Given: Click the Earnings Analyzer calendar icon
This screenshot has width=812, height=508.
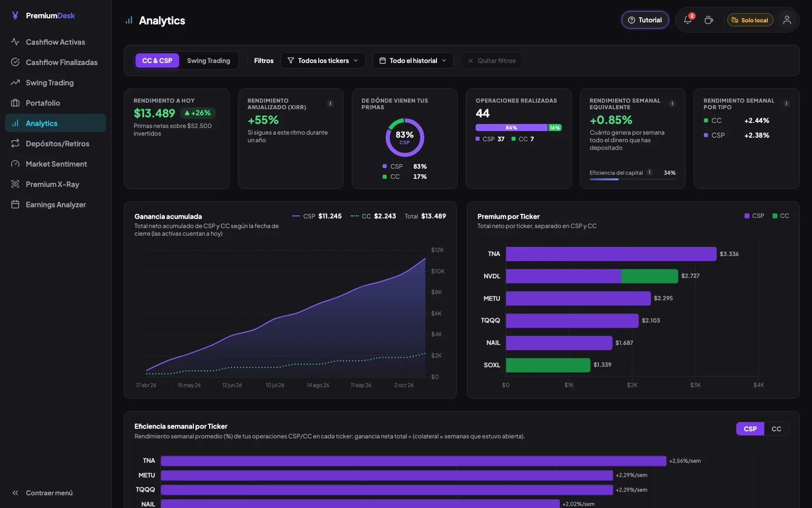Looking at the screenshot, I should [x=15, y=204].
